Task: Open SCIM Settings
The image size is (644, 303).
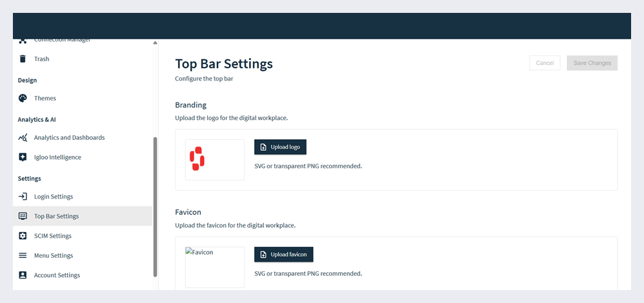Action: pyautogui.click(x=82, y=236)
